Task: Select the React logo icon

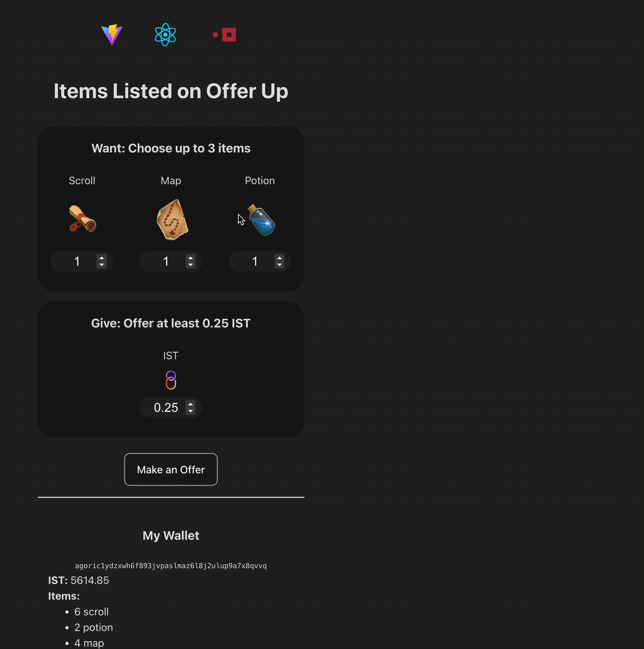Action: point(165,34)
